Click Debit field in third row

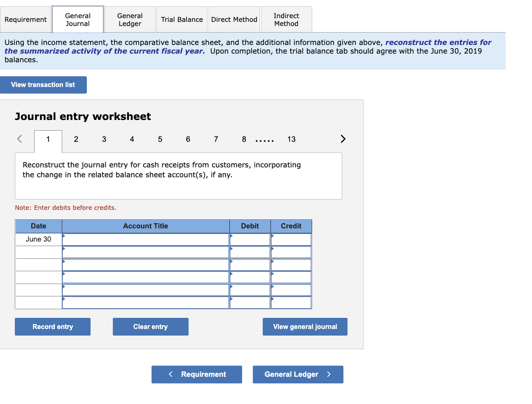point(250,265)
